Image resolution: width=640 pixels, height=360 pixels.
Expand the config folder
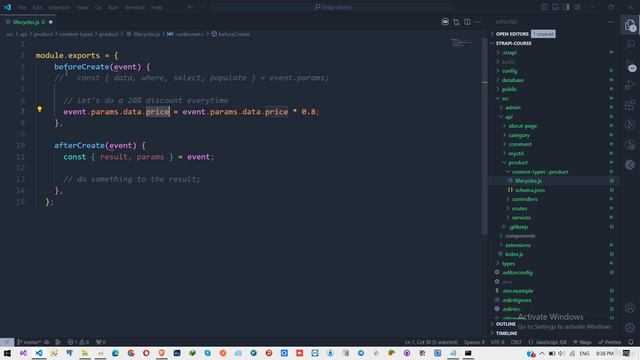(509, 71)
